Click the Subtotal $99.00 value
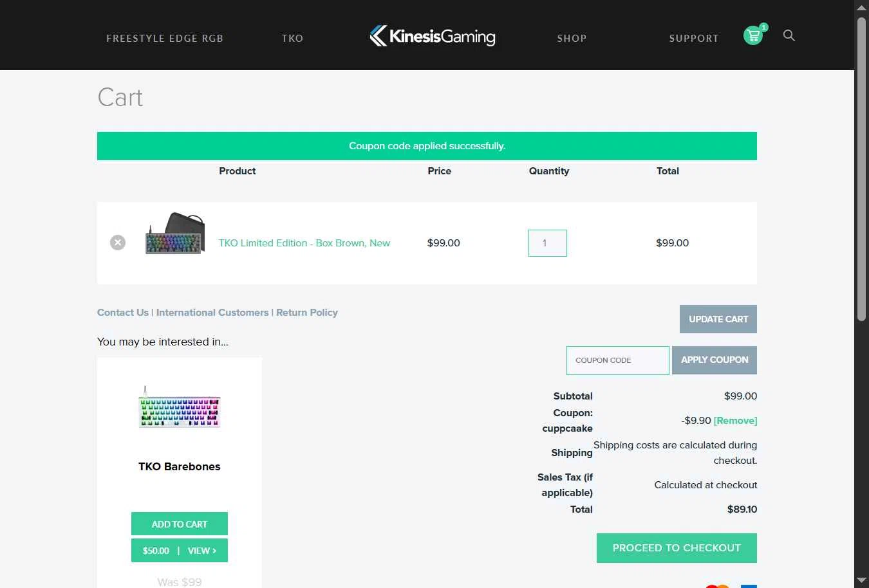The width and height of the screenshot is (869, 588). tap(740, 396)
